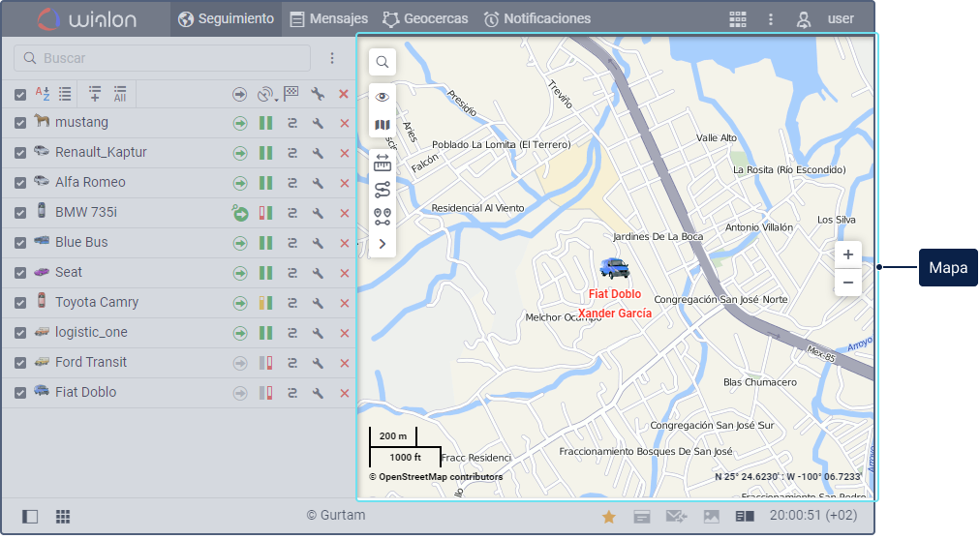Open the three-dot menu beside search field
Viewport: 980px width, 539px height.
(x=332, y=59)
